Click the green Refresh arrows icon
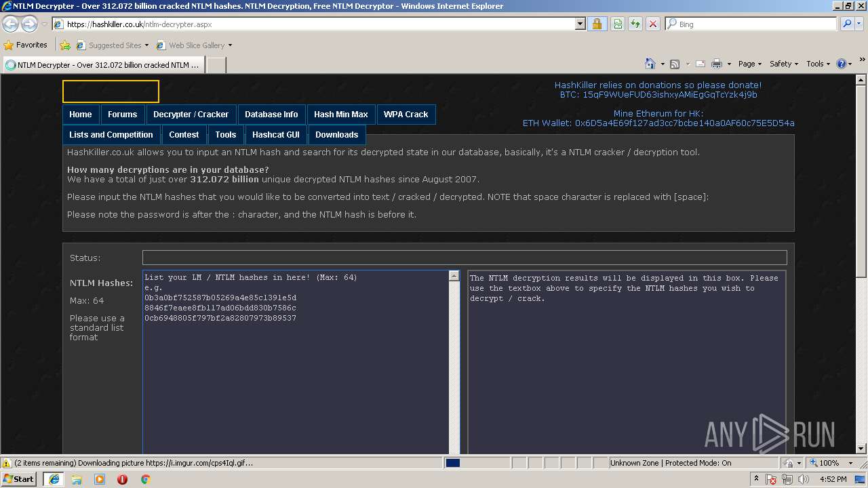The image size is (868, 488). pyautogui.click(x=635, y=24)
